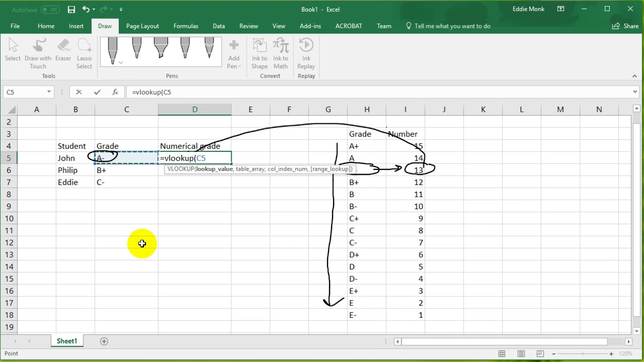
Task: Cancel the formula entry with X
Action: click(x=78, y=92)
